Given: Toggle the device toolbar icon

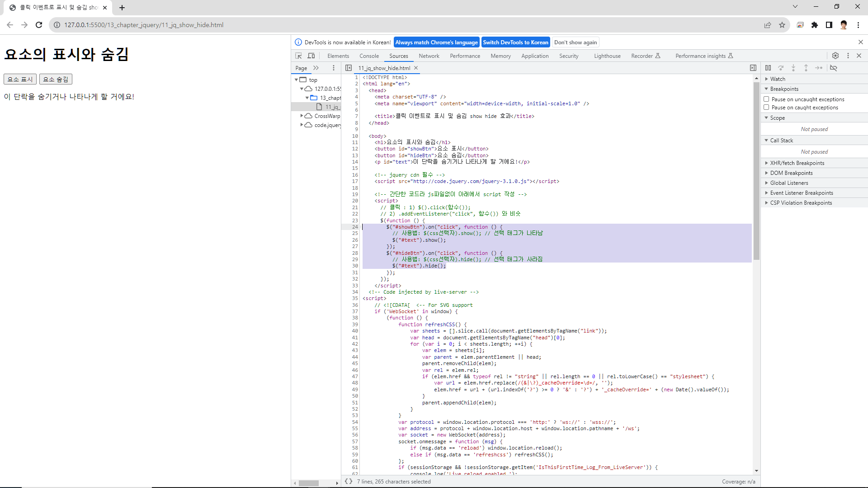Looking at the screenshot, I should 311,56.
